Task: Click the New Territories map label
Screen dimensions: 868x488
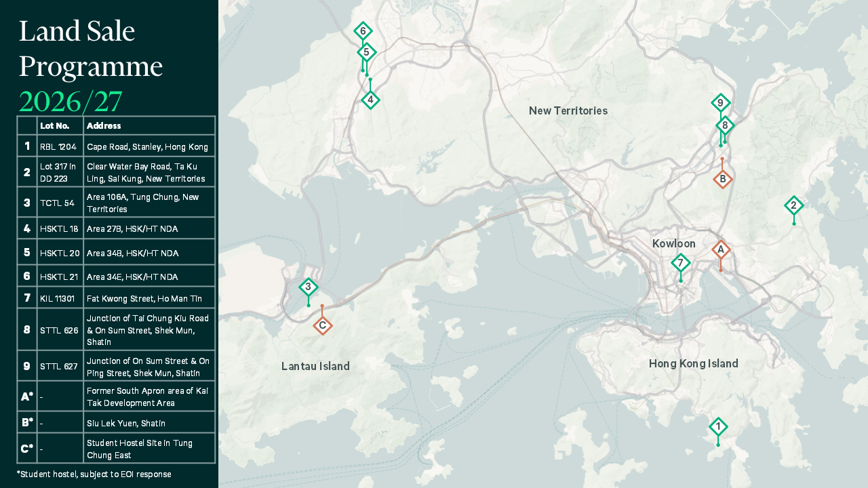Action: click(x=568, y=110)
